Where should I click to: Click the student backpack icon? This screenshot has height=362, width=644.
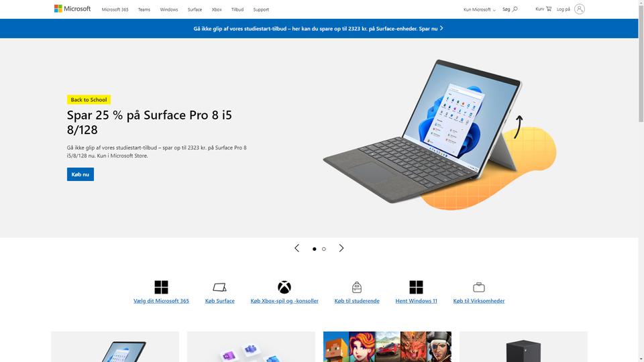pos(357,288)
